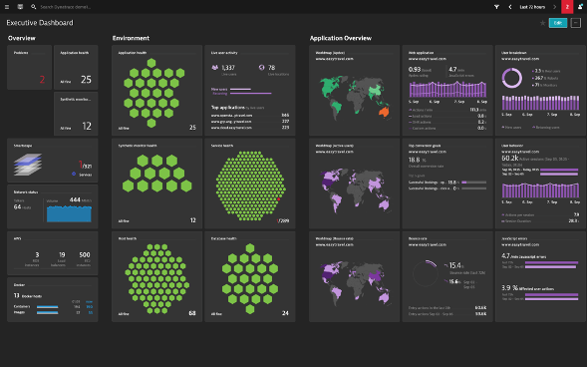588x367 pixels.
Task: Open the Smartscape tile layered icon
Action: coord(28,164)
